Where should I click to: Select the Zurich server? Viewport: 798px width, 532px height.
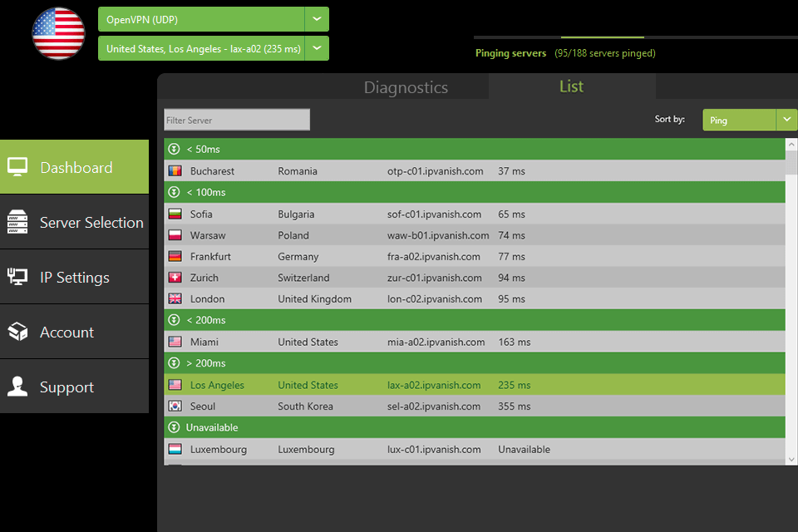coord(475,278)
